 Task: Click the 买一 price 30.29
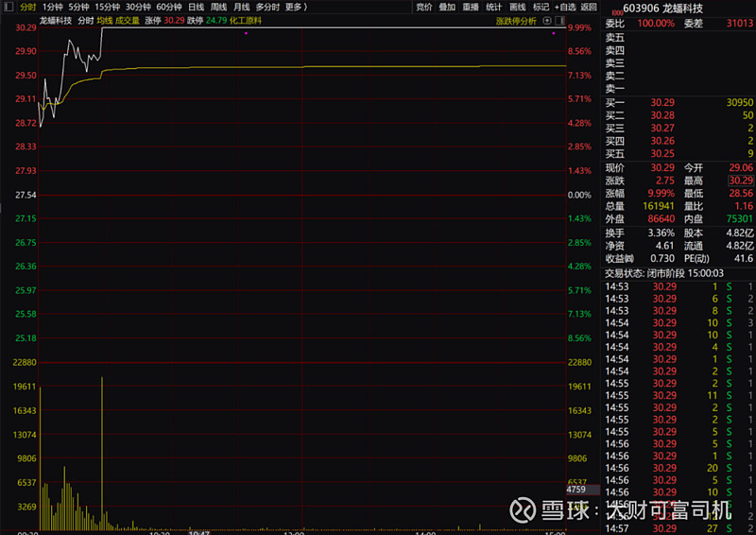(662, 102)
